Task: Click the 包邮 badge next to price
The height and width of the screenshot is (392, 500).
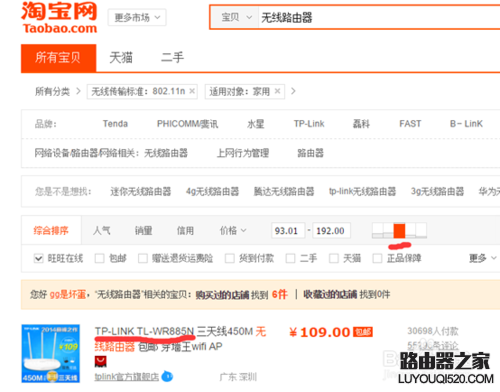Action: pos(363,332)
